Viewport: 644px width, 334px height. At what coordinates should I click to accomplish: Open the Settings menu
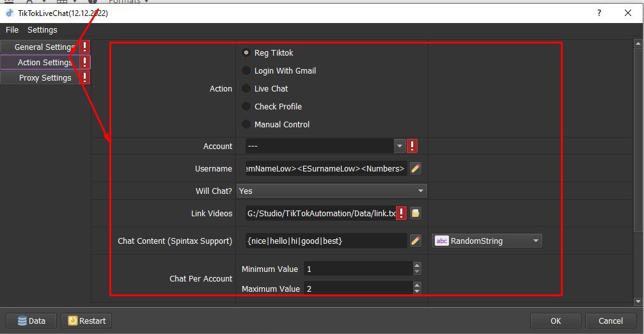click(x=42, y=29)
